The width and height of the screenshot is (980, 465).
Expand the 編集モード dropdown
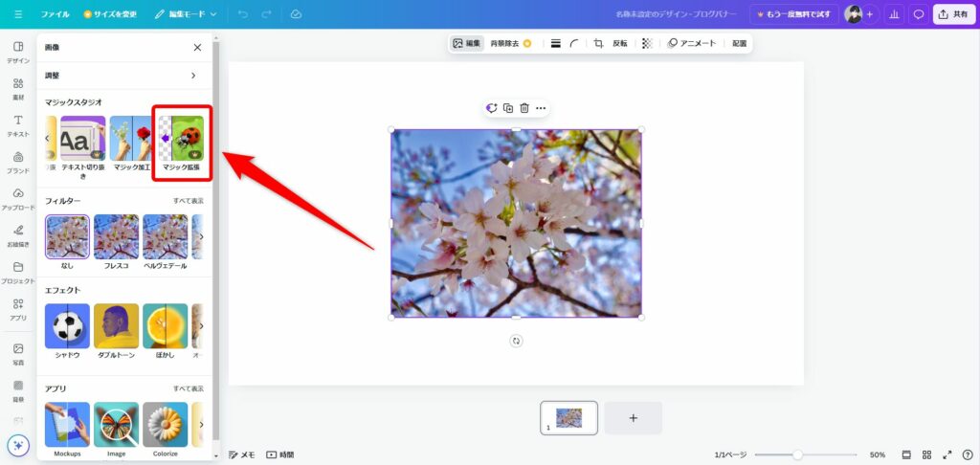186,13
